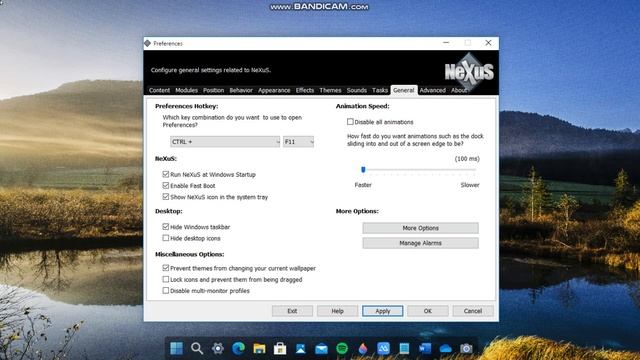640x360 pixels.
Task: Open the Camera icon in the dock
Action: (466, 348)
